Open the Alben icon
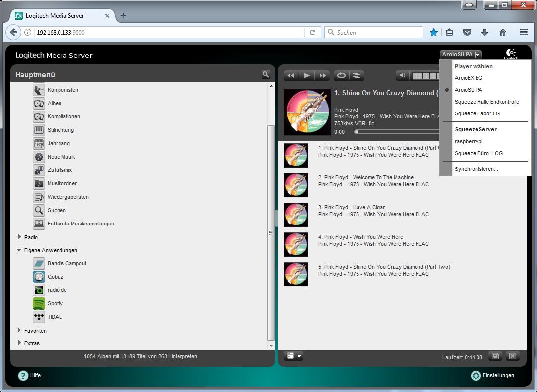Image resolution: width=537 pixels, height=392 pixels. (x=39, y=103)
